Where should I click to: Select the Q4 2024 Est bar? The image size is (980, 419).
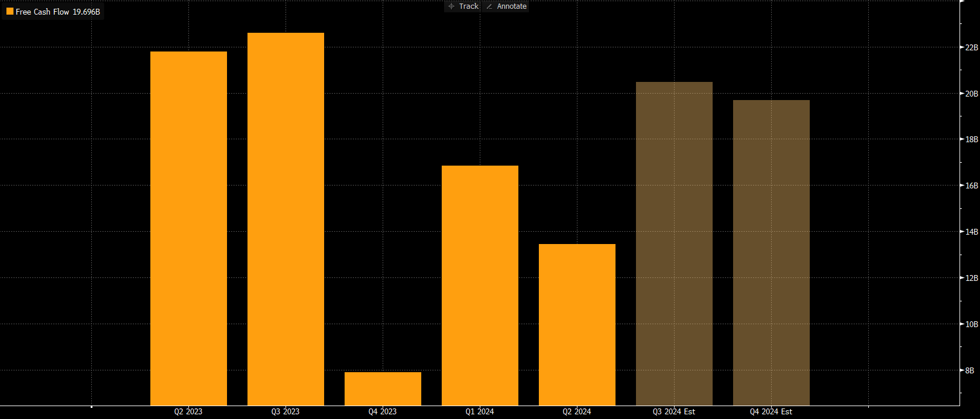click(x=771, y=253)
